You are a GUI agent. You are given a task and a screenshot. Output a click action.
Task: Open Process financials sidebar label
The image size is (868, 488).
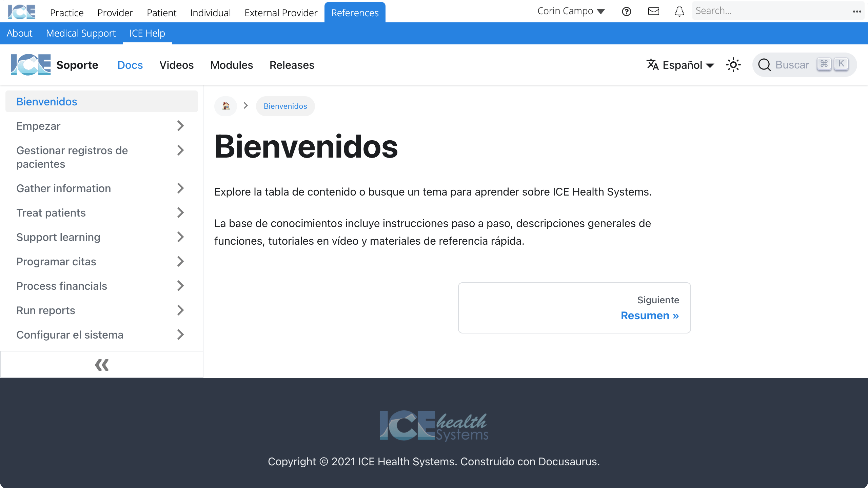[62, 286]
